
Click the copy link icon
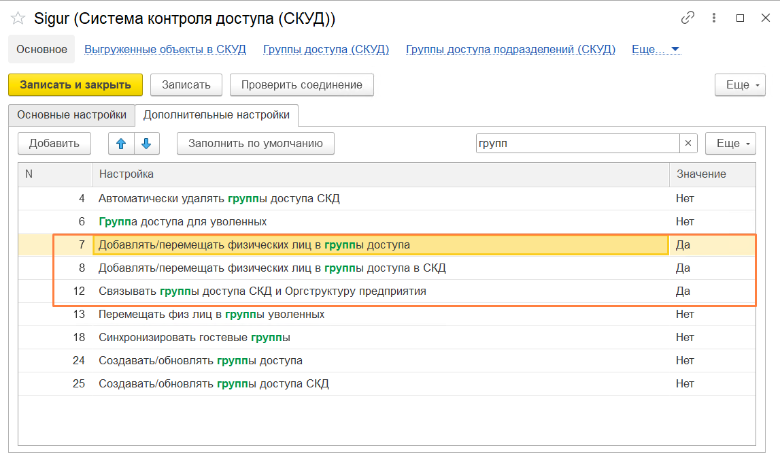pyautogui.click(x=687, y=18)
